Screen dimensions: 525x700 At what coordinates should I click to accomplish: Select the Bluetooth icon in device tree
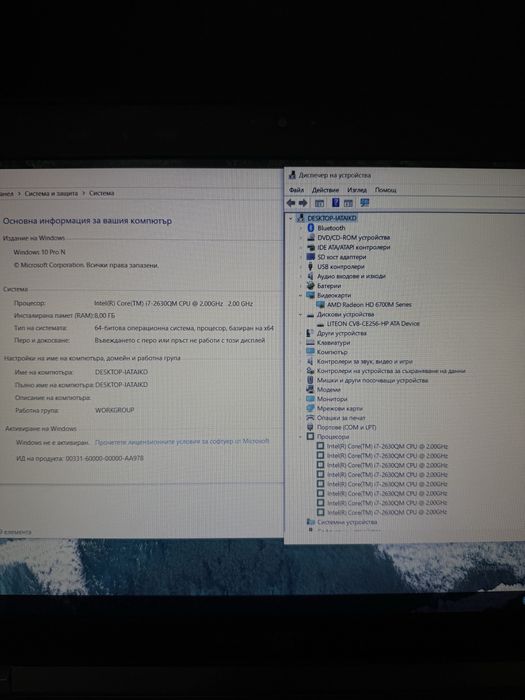tap(311, 228)
